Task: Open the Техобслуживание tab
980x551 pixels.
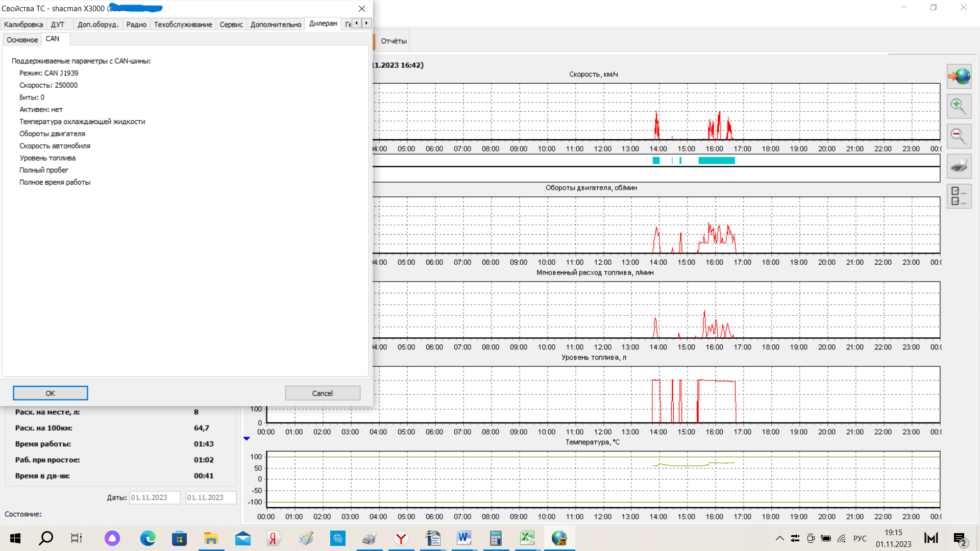Action: click(183, 24)
